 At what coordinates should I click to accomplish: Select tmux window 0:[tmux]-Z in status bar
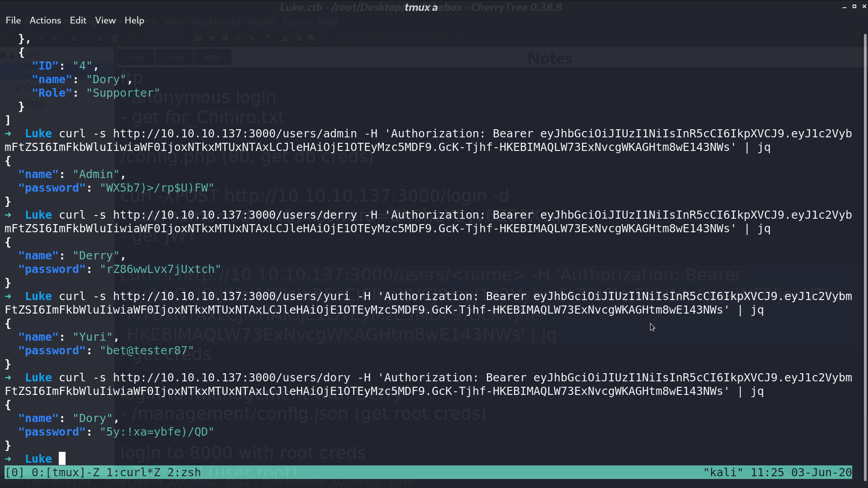(66, 473)
